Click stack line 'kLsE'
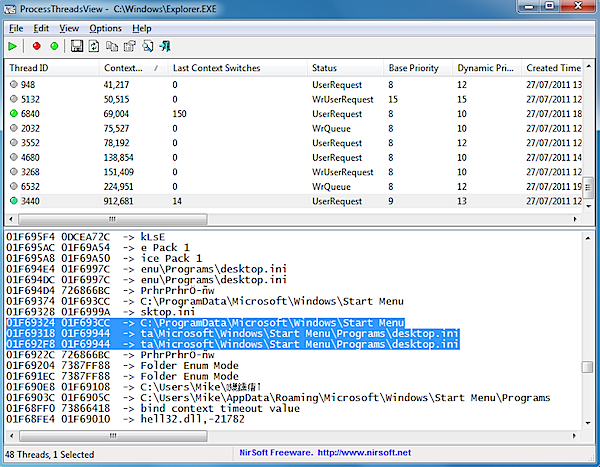The width and height of the screenshot is (600, 467). tap(85, 237)
